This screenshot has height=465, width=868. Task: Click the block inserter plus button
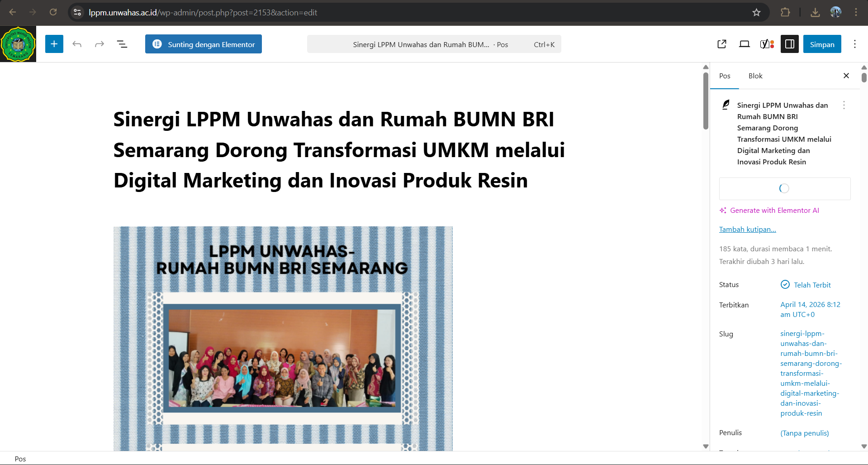(x=54, y=44)
